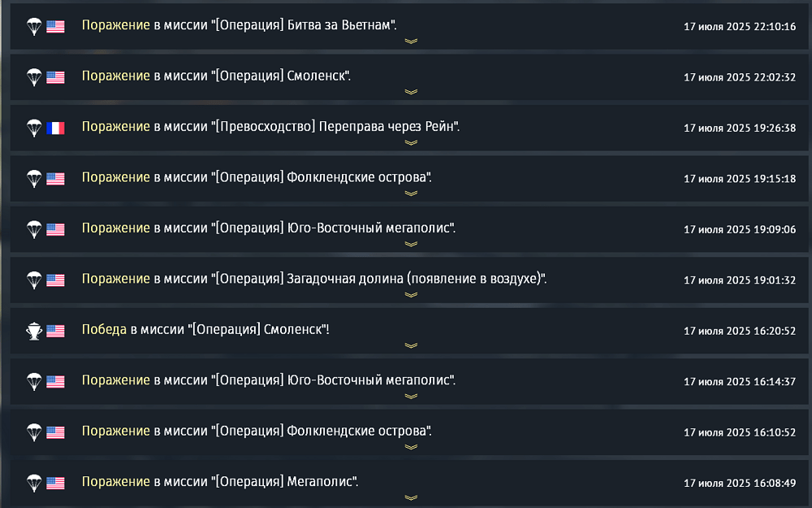Click the US flag on the Загадочная долина row
This screenshot has height=508, width=812.
(55, 280)
